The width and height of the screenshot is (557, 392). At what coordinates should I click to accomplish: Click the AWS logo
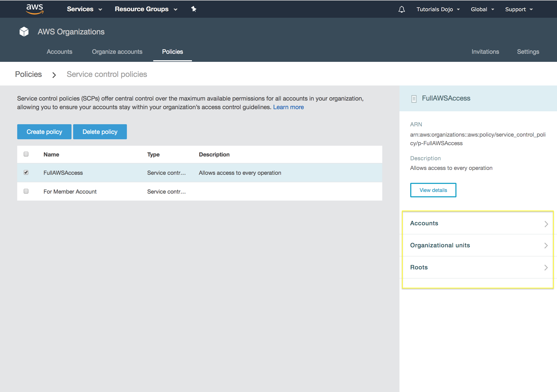coord(35,9)
